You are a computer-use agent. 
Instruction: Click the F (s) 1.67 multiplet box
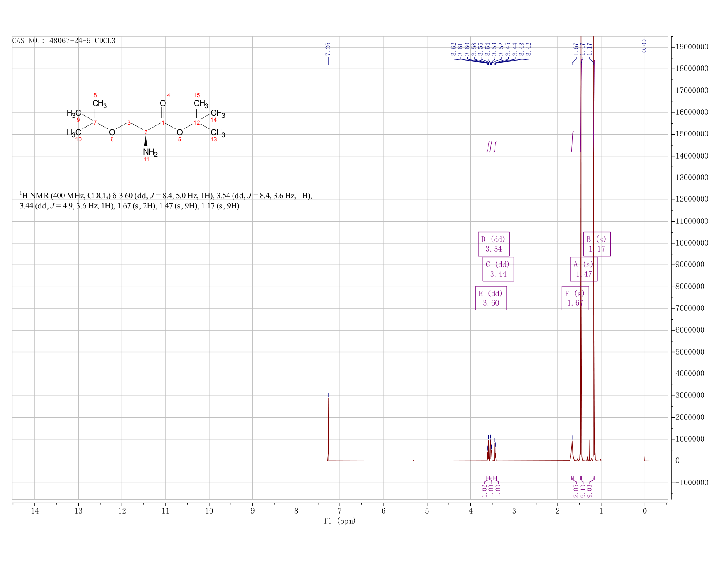point(575,298)
